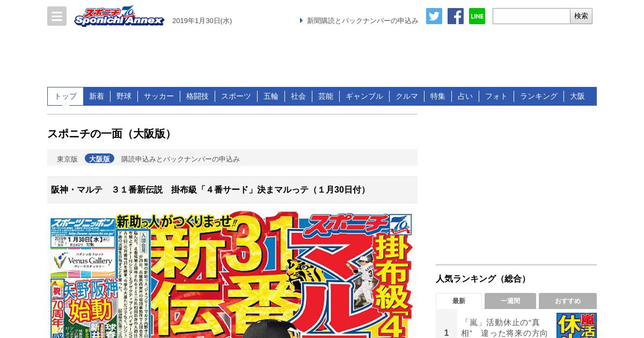This screenshot has height=338, width=644.
Task: Select the 新着 navigation tab
Action: [x=97, y=96]
